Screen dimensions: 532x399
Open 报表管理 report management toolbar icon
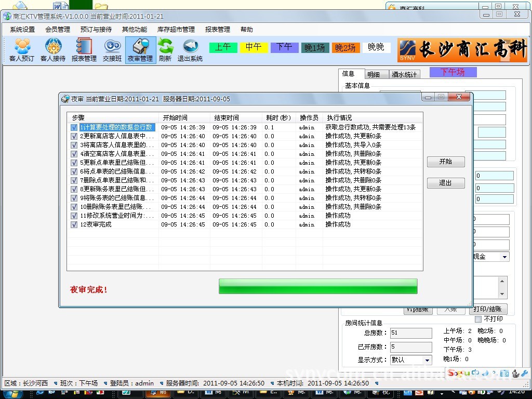84,50
